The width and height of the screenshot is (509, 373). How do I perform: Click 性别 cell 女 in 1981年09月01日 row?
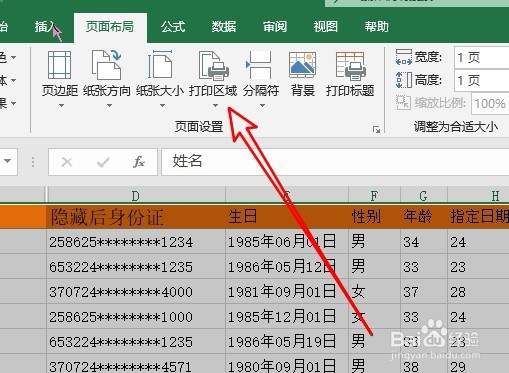tap(374, 292)
